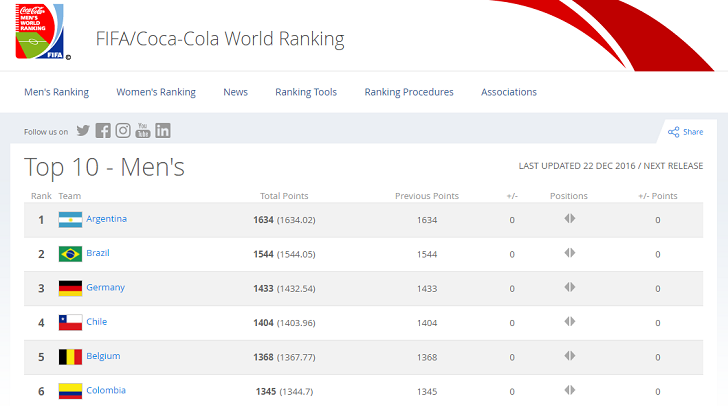728x406 pixels.
Task: Click Brazil's position change arrows icon
Action: point(570,253)
